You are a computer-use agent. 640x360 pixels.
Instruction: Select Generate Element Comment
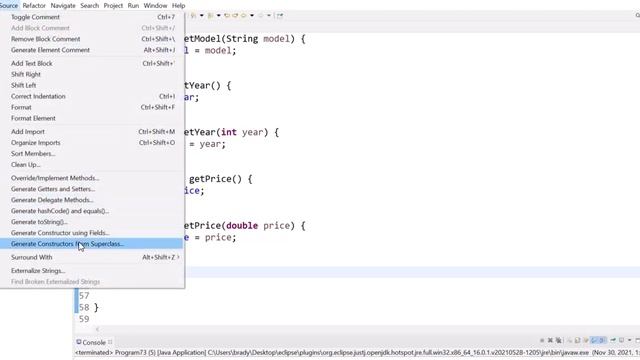pyautogui.click(x=92, y=50)
